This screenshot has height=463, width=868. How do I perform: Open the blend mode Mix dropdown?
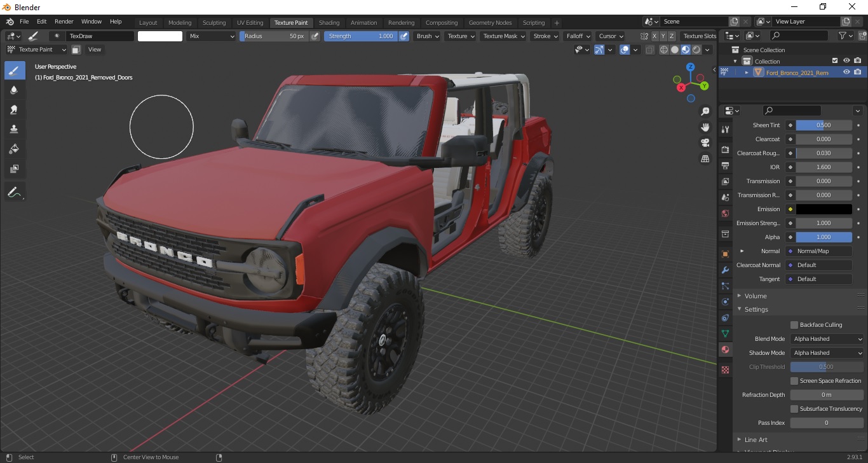212,36
